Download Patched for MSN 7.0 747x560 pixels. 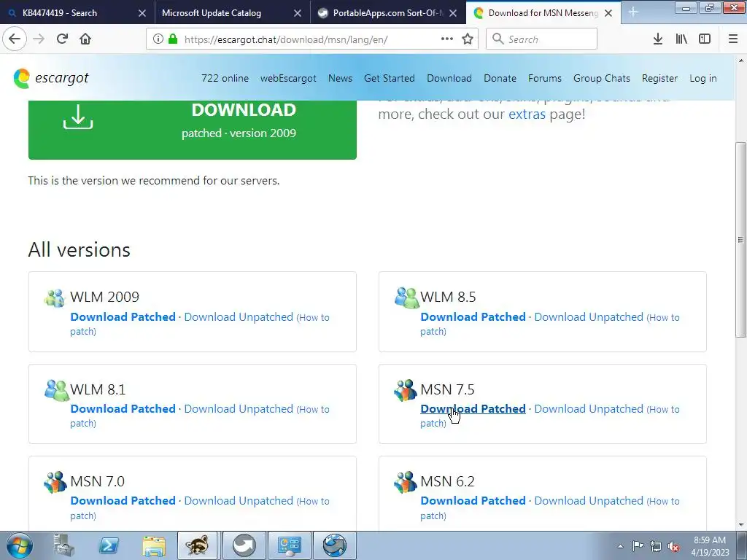pos(123,500)
